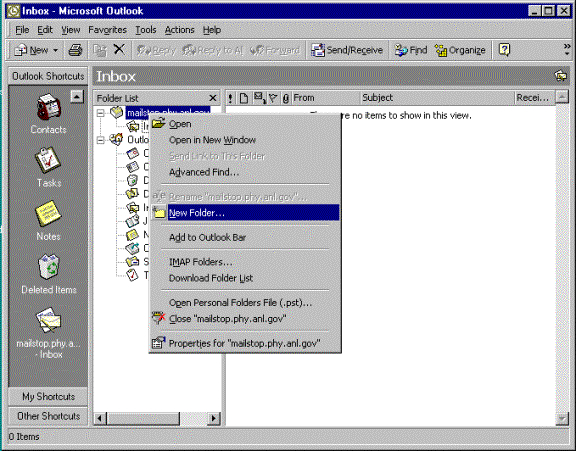576x451 pixels.
Task: Open the Actions menu
Action: pos(179,30)
